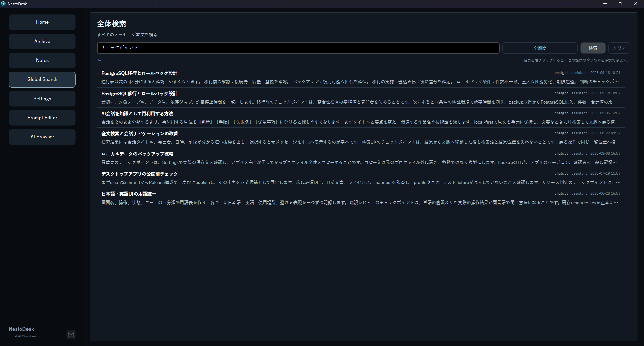Select Global Search in sidebar
The height and width of the screenshot is (346, 644).
point(42,79)
